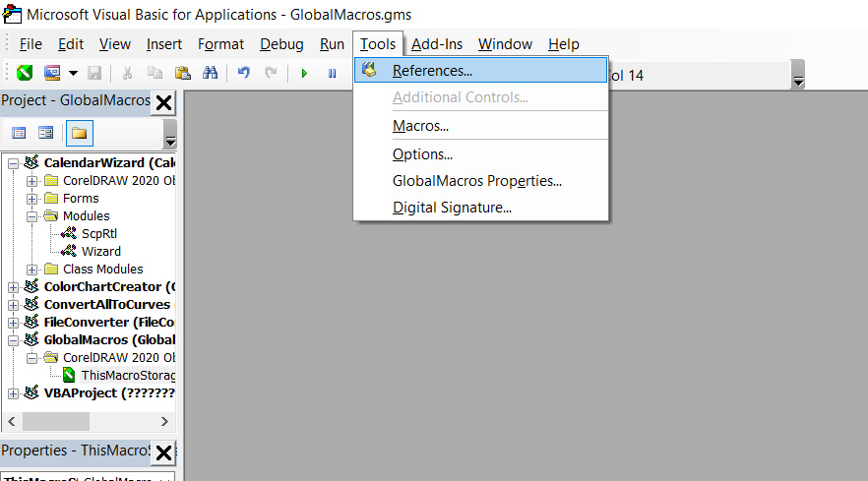Close the Project - GlobalMacros panel
This screenshot has width=868, height=481.
(163, 103)
